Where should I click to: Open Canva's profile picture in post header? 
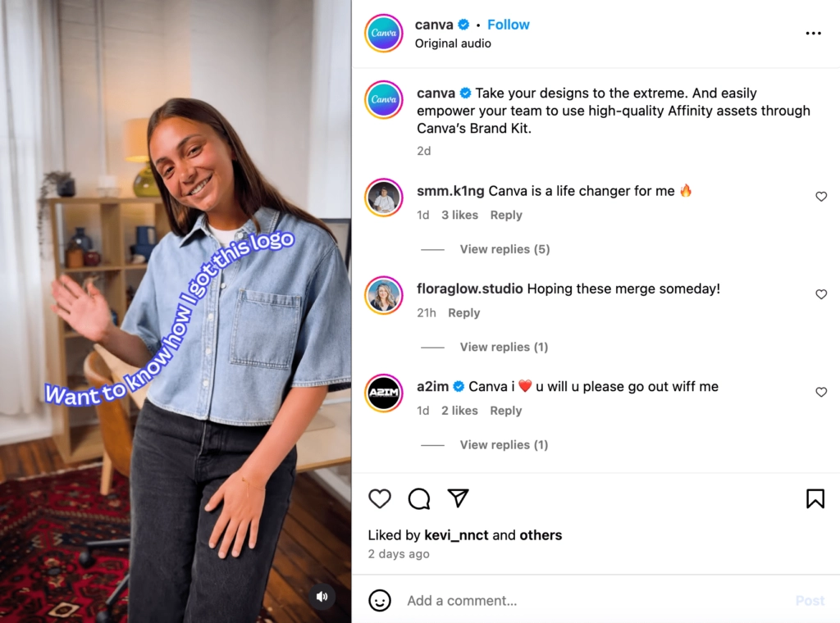tap(384, 34)
